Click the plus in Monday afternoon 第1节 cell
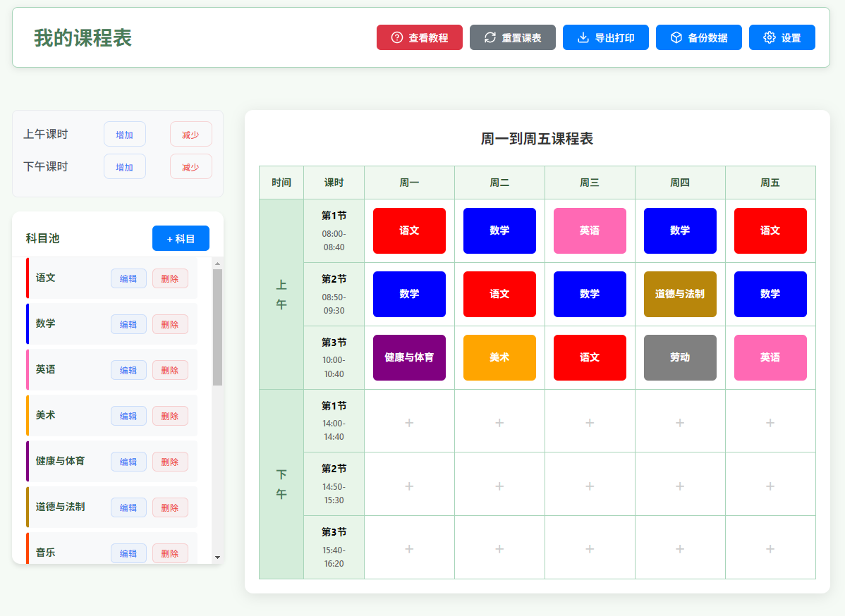Image resolution: width=845 pixels, height=616 pixels. [409, 422]
